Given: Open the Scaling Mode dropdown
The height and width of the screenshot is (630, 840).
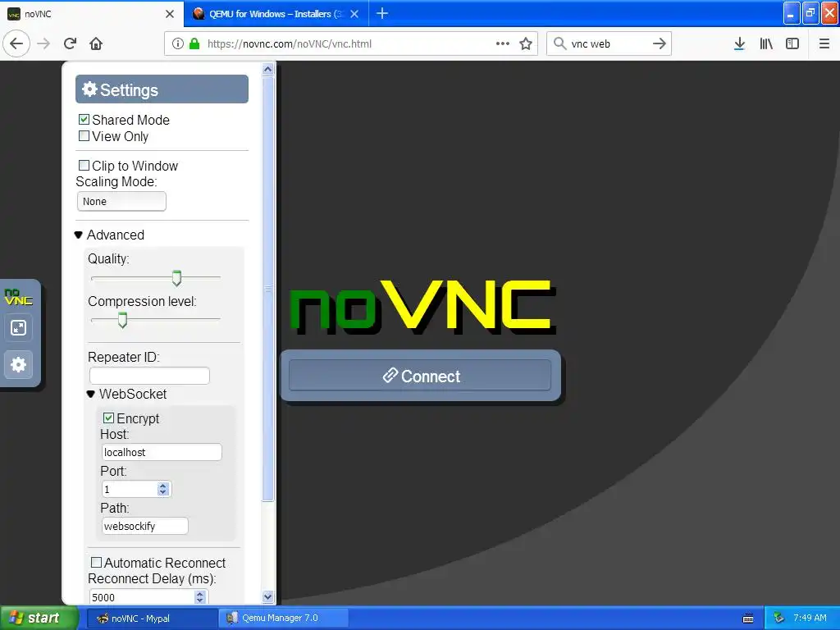Looking at the screenshot, I should pos(121,202).
